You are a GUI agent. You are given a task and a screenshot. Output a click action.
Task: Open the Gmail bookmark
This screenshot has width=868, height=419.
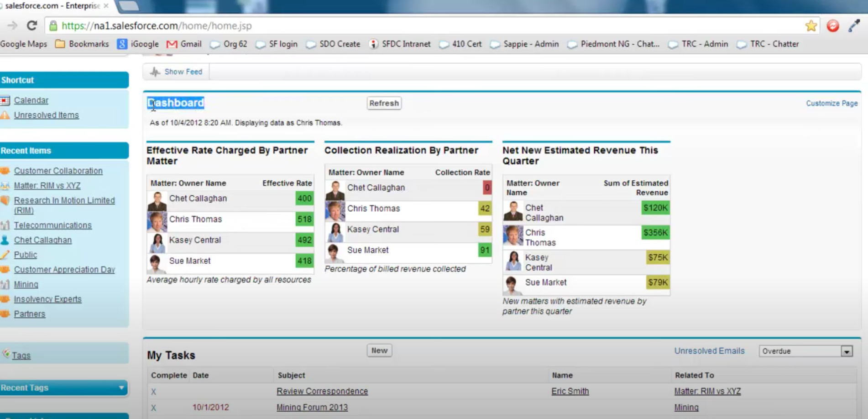point(184,44)
